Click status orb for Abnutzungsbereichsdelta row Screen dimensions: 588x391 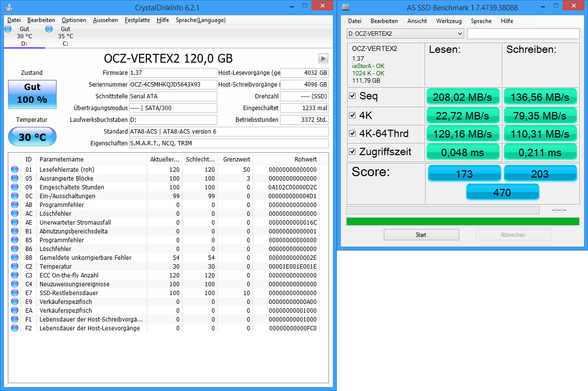[x=15, y=231]
